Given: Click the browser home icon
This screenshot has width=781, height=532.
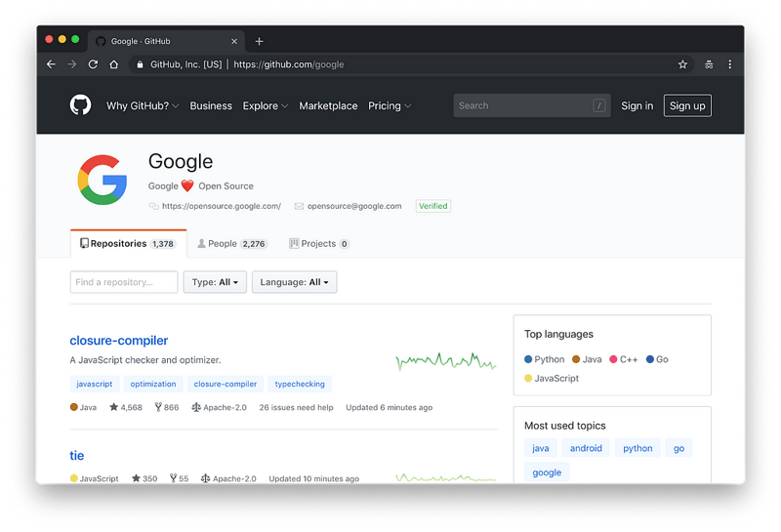Looking at the screenshot, I should 114,64.
